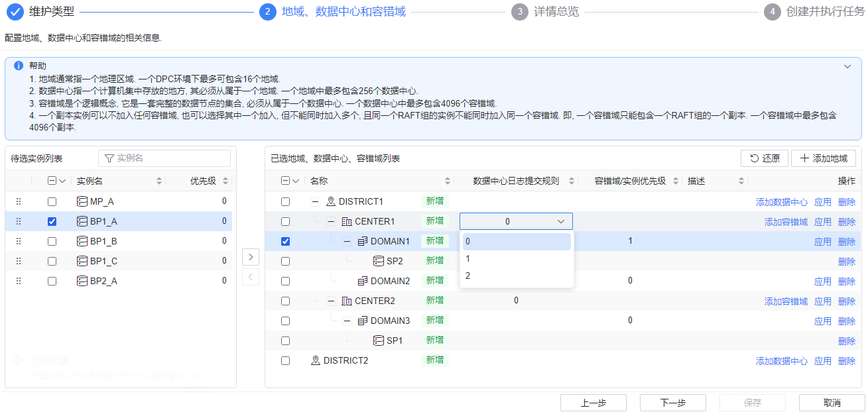Click the 取消 button
This screenshot has height=414, width=868.
tap(832, 403)
